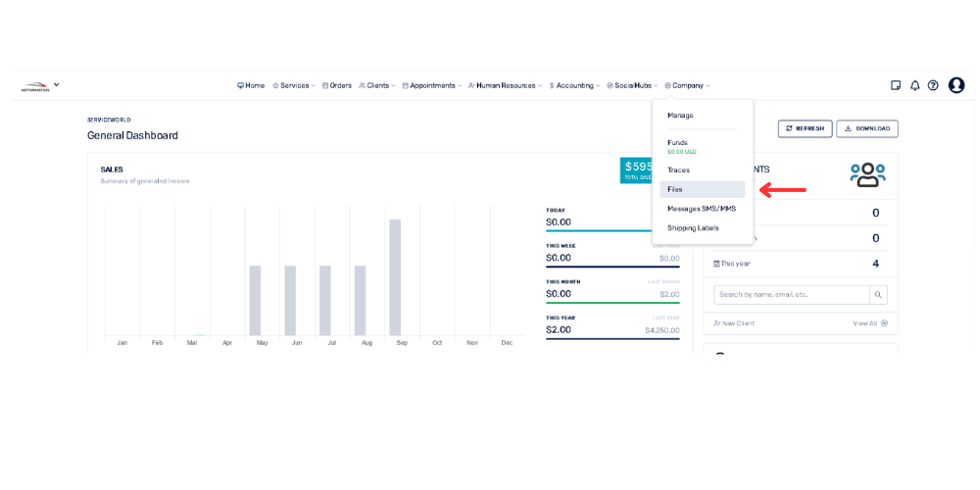This screenshot has width=980, height=490.
Task: Choose Shipping Labels in Company menu
Action: 693,228
